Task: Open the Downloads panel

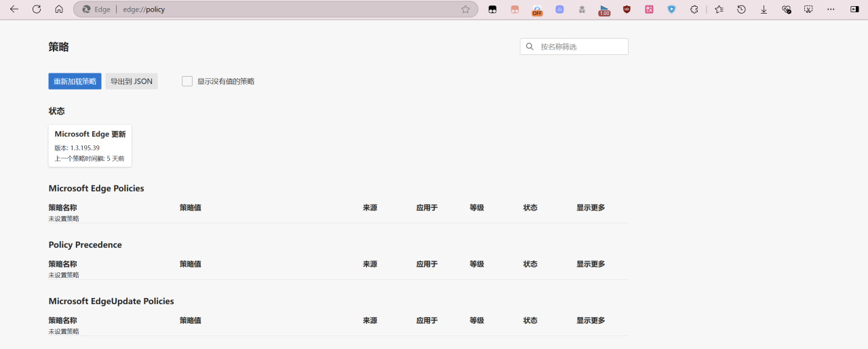Action: (x=764, y=10)
